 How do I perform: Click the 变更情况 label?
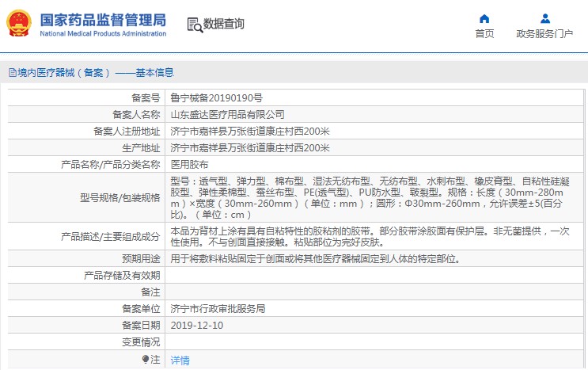point(141,341)
